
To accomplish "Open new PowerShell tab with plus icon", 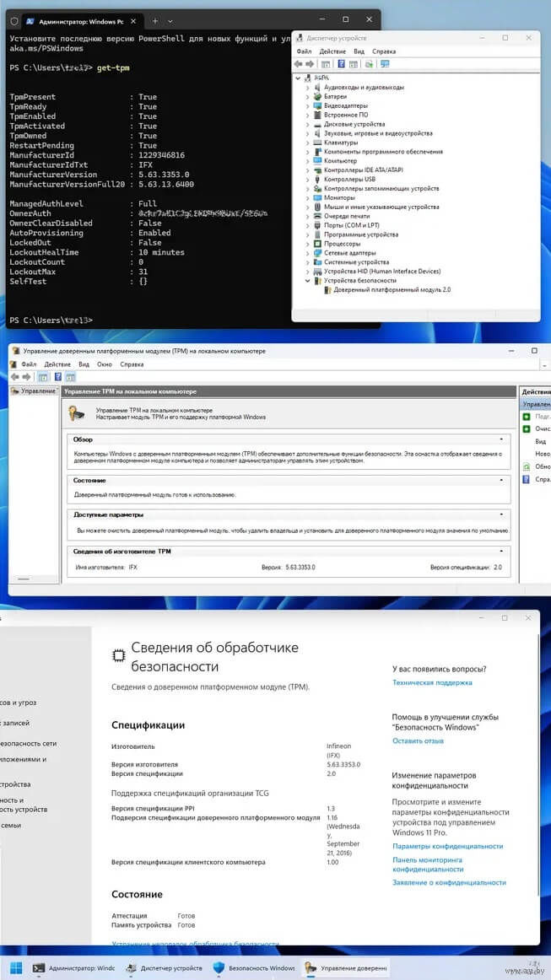I will click(x=154, y=19).
